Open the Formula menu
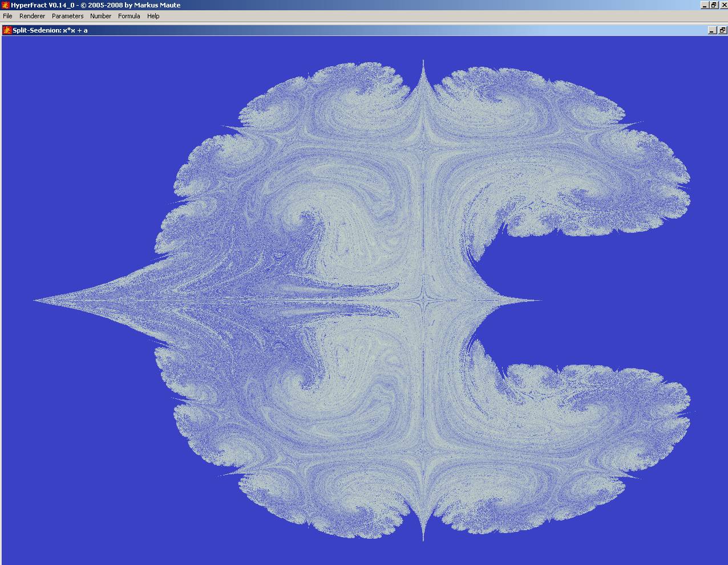The height and width of the screenshot is (565, 728). tap(129, 16)
